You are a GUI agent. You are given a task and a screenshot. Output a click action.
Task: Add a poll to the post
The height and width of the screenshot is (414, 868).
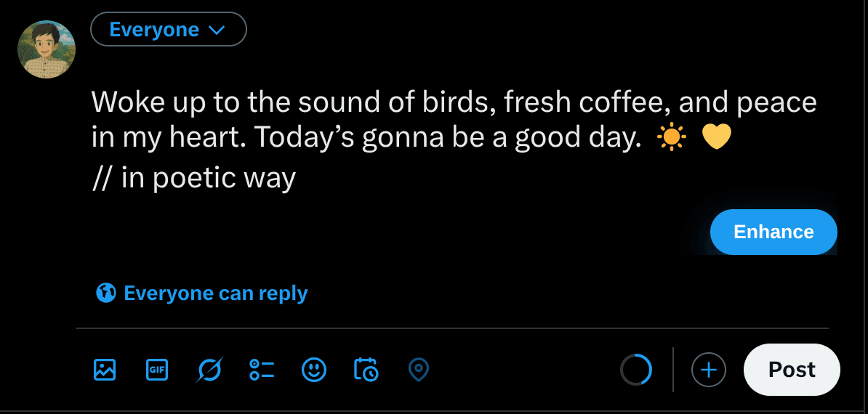(x=262, y=370)
